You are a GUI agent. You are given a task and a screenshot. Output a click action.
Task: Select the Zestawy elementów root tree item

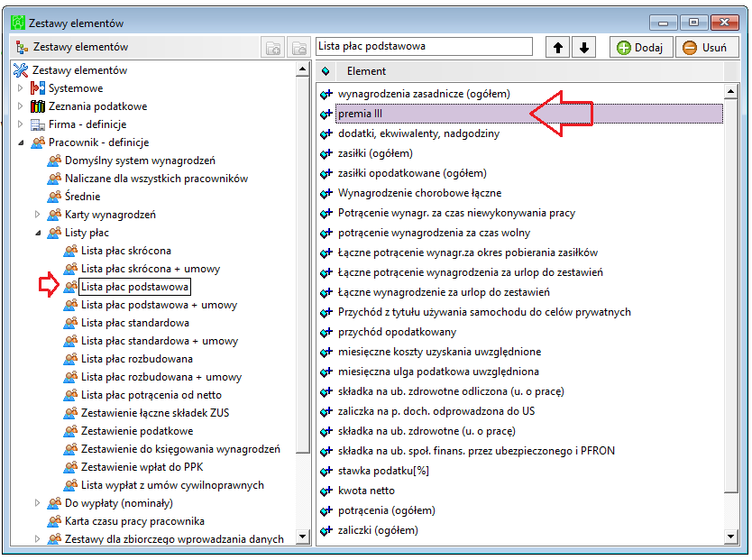point(79,70)
